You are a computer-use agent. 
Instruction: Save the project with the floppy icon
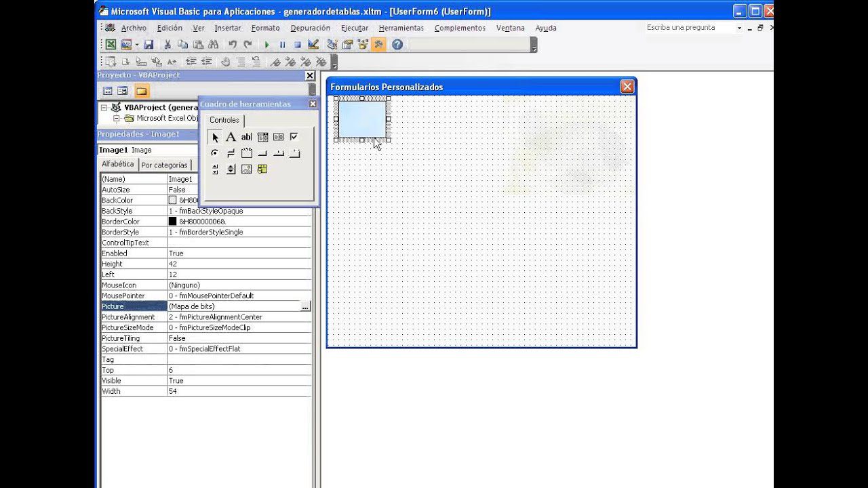pyautogui.click(x=148, y=45)
